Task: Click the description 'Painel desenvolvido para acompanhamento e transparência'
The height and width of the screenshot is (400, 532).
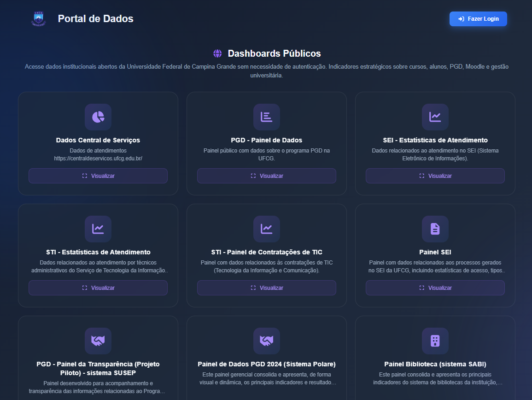Action: click(98, 388)
